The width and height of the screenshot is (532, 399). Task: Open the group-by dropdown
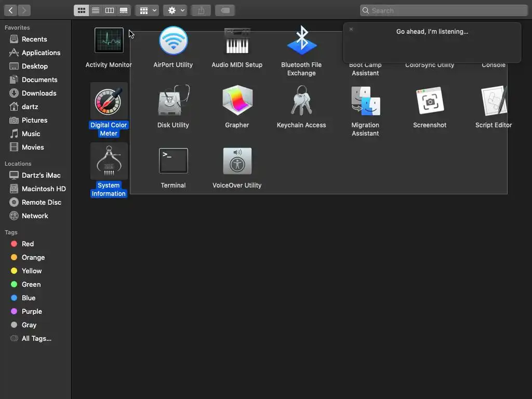point(148,10)
